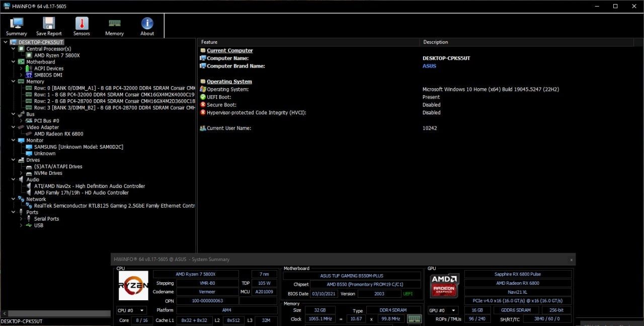Open the Summary toolbar icon

click(x=17, y=23)
